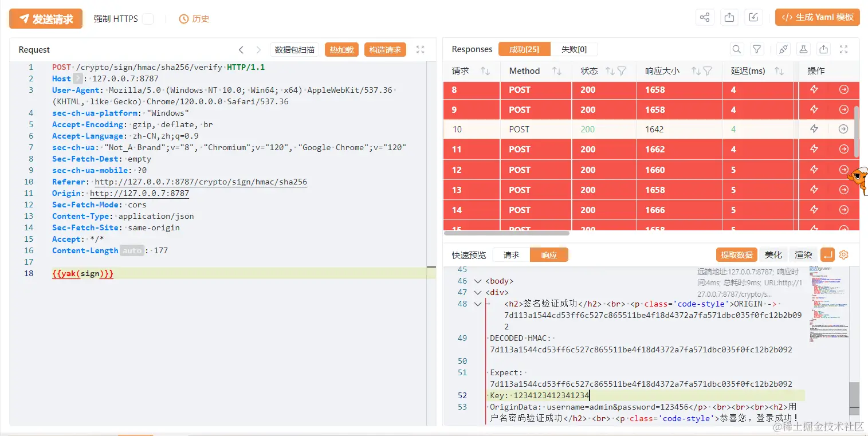Click the floating orange mascot icon
868x436 pixels.
[858, 181]
